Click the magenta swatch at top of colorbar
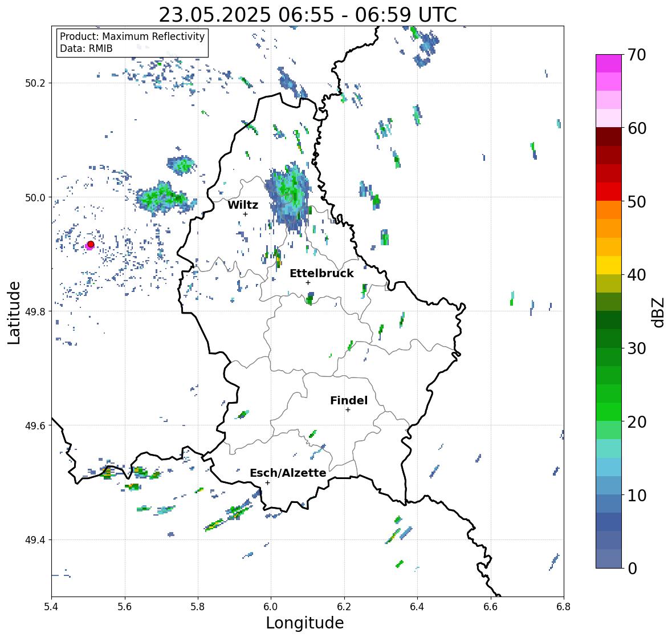Screen dimensions: 672x637 coord(609,63)
